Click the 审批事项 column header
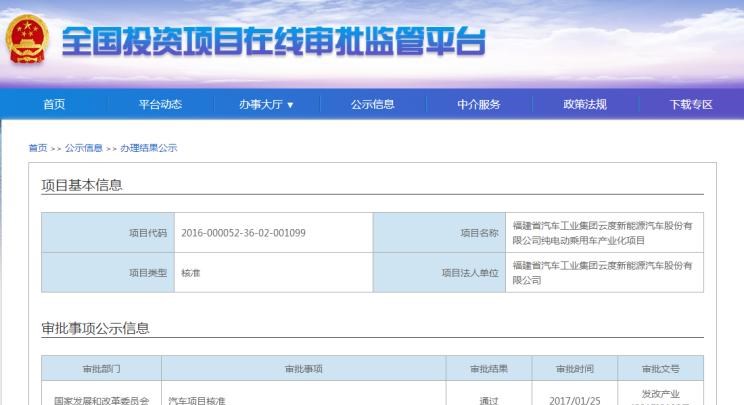 click(304, 368)
